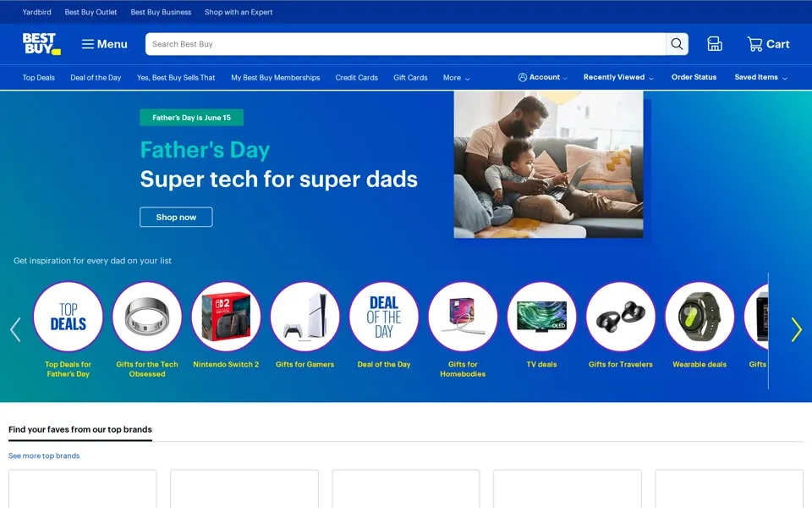Click the Account person icon
Viewport: 812px width, 508px height.
(x=523, y=77)
